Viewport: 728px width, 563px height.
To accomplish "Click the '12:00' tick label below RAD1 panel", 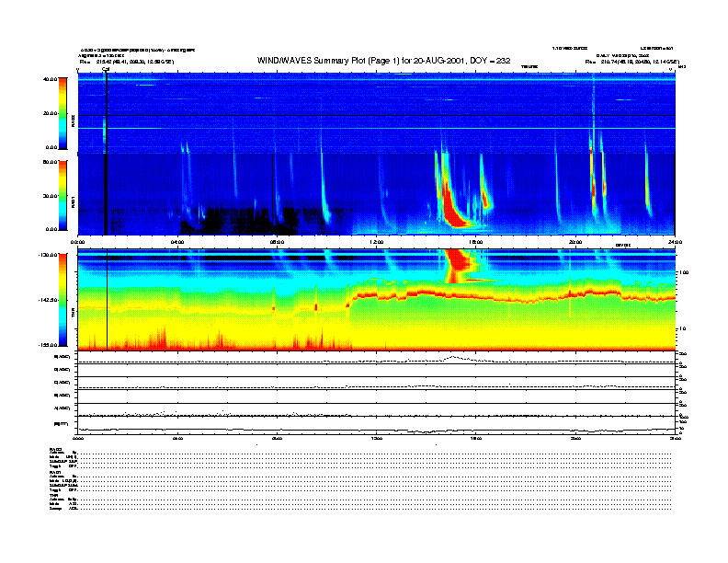I will click(377, 242).
